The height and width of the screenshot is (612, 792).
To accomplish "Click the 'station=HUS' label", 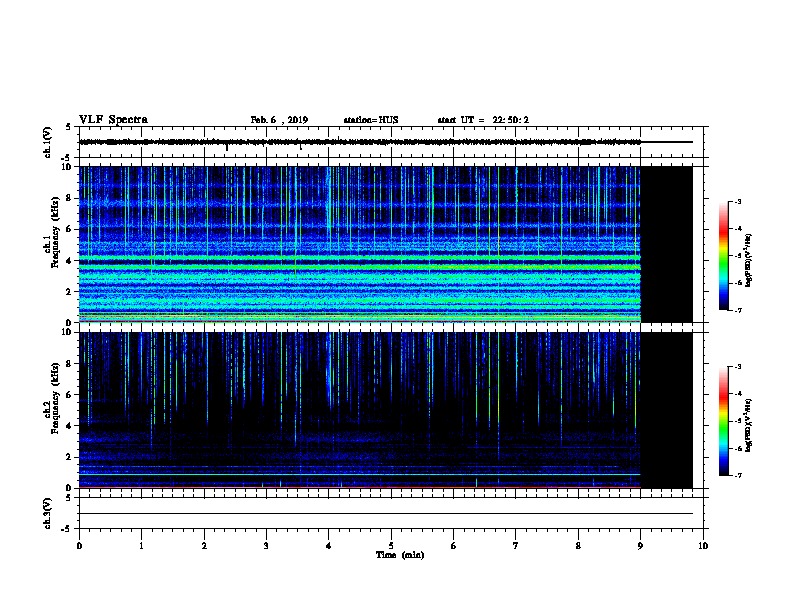I will 371,120.
